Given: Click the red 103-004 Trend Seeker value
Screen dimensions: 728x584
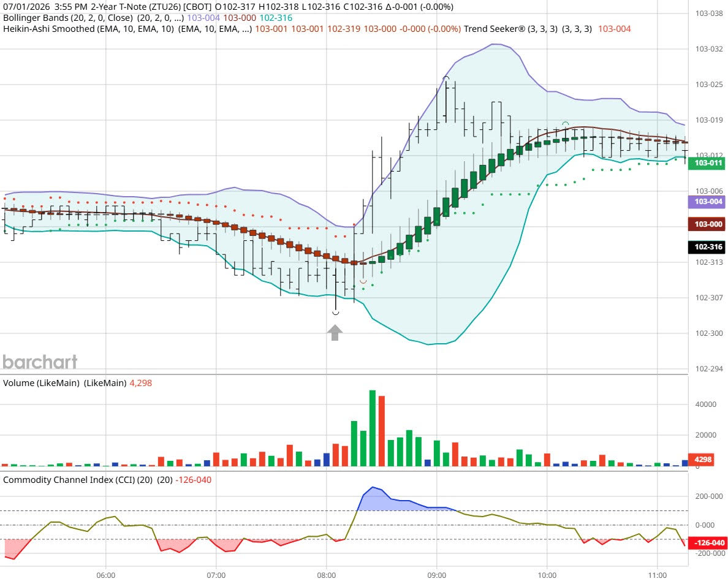Looking at the screenshot, I should point(614,29).
